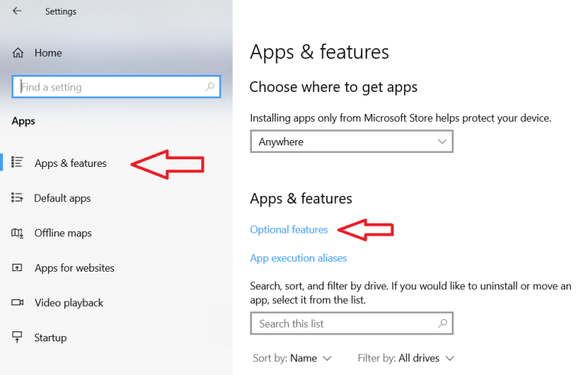Open the App execution aliases link
Viewport: 588px width, 375px height.
(x=299, y=258)
